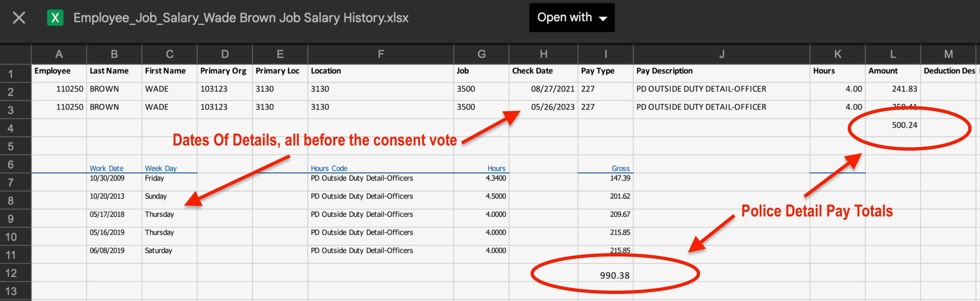The width and height of the screenshot is (980, 301).
Task: Close the file preview with X icon
Action: (19, 17)
